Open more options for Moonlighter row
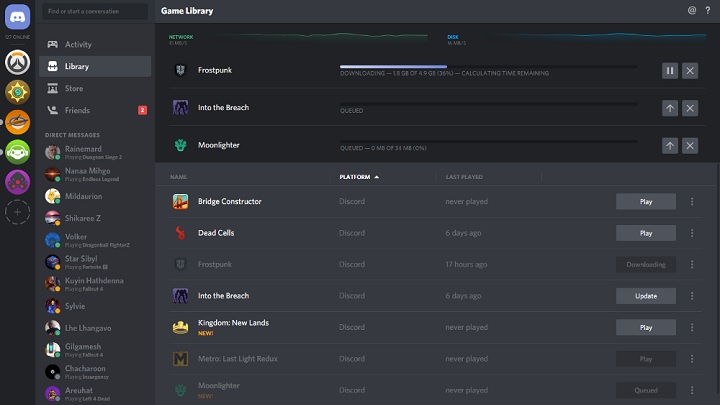This screenshot has width=720, height=405. [x=692, y=390]
